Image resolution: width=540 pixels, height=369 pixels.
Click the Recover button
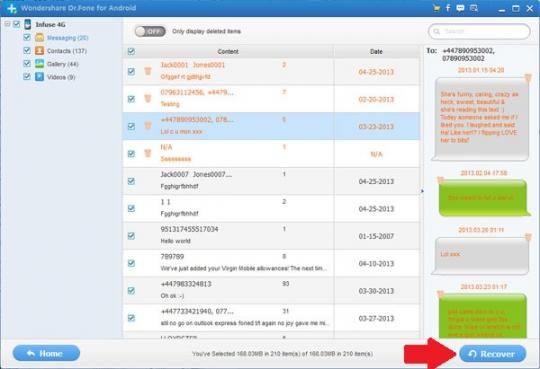[492, 354]
